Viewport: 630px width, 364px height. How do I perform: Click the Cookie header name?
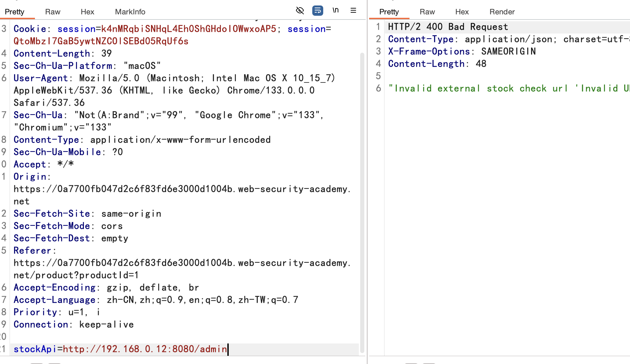pyautogui.click(x=30, y=29)
